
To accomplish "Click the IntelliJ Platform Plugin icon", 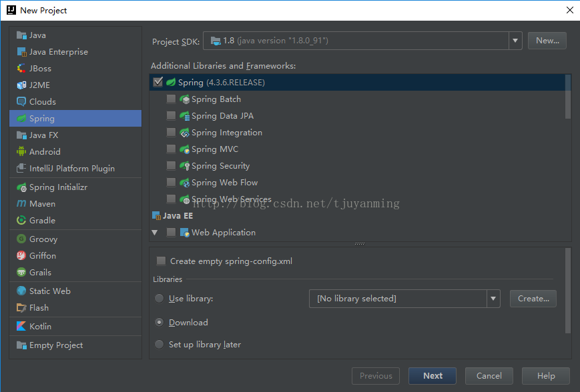I will [x=21, y=168].
